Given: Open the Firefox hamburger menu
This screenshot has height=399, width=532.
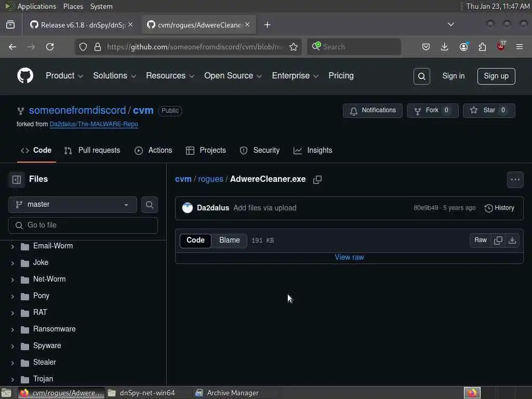Looking at the screenshot, I should click(x=520, y=47).
